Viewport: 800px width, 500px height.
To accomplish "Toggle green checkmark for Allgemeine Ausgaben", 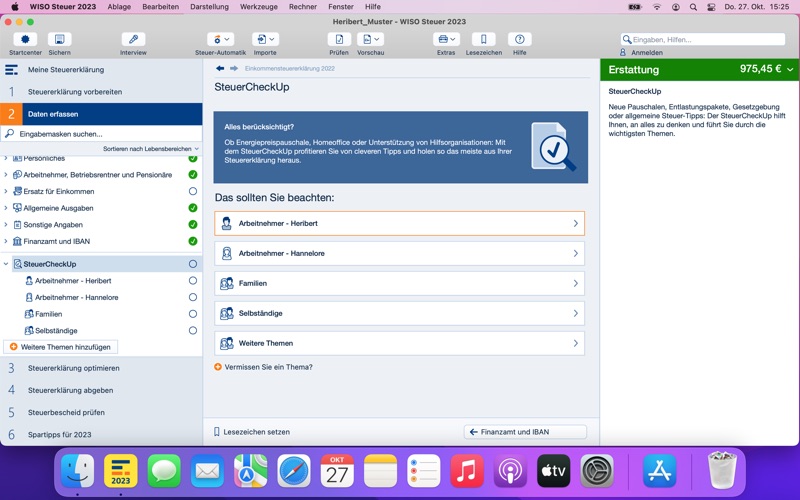I will (x=193, y=208).
